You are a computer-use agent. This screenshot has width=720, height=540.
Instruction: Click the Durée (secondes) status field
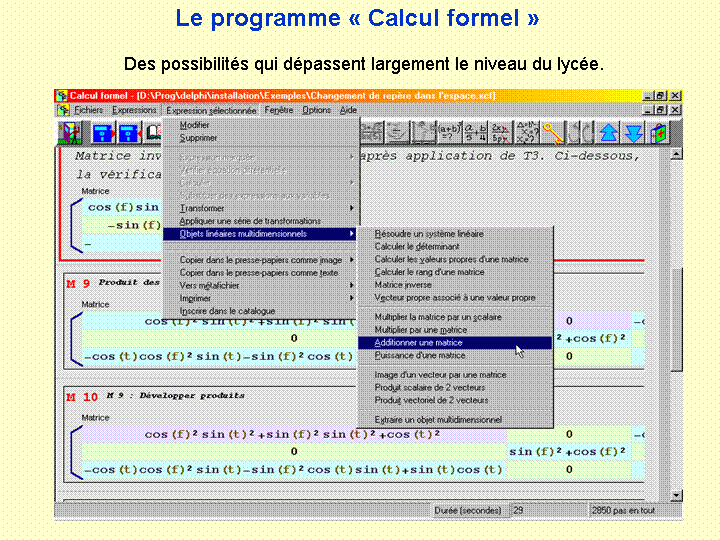coord(468,510)
